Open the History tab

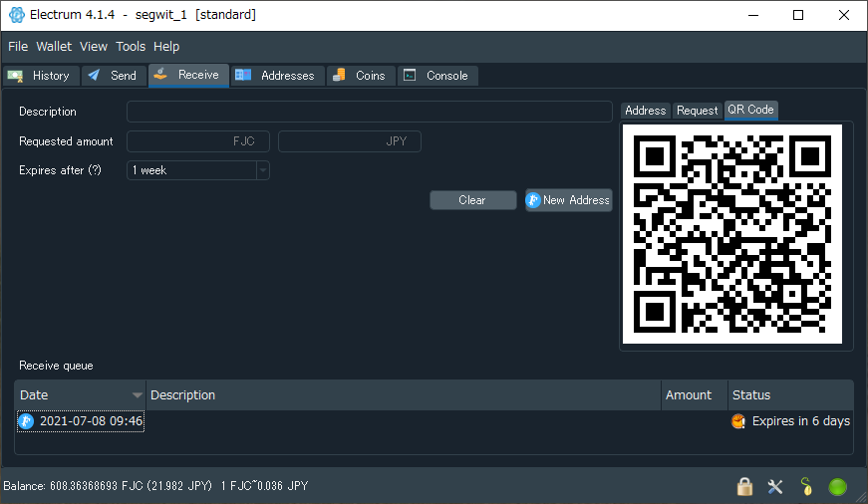(42, 76)
